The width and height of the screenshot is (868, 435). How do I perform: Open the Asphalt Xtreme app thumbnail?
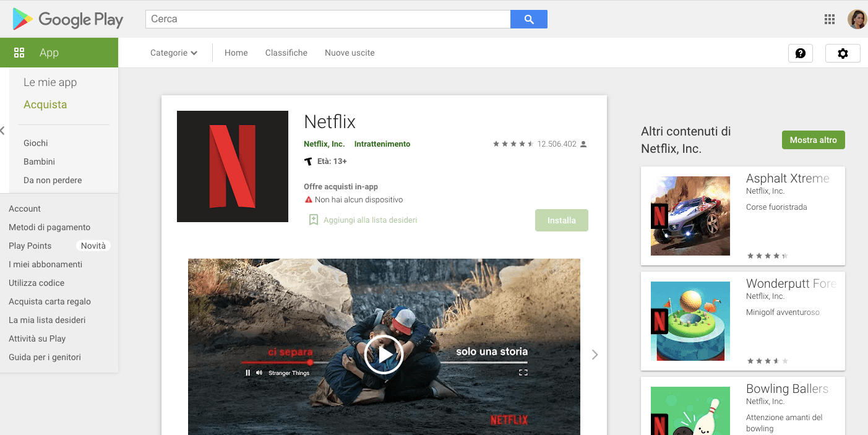(x=690, y=216)
